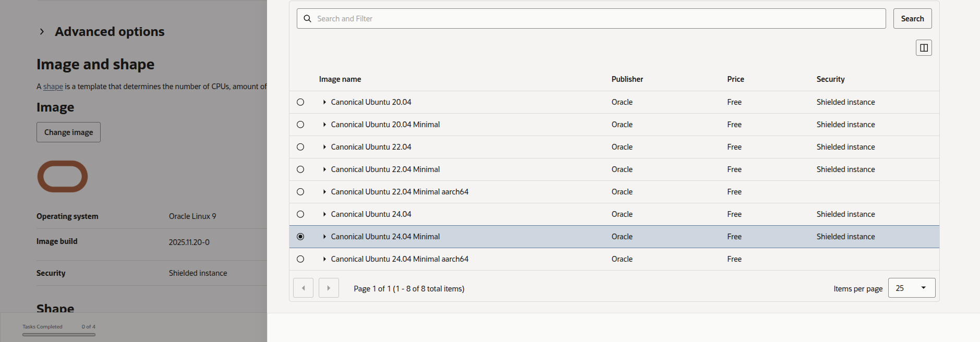Click selected Ubuntu 24.04 Minimal radio button
This screenshot has height=342, width=980.
[x=300, y=237]
